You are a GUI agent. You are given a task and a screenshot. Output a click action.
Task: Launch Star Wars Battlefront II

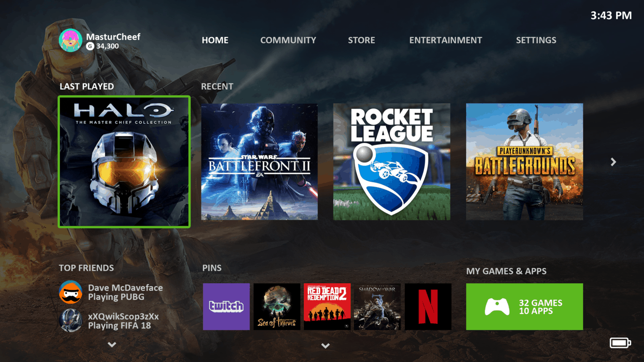259,162
